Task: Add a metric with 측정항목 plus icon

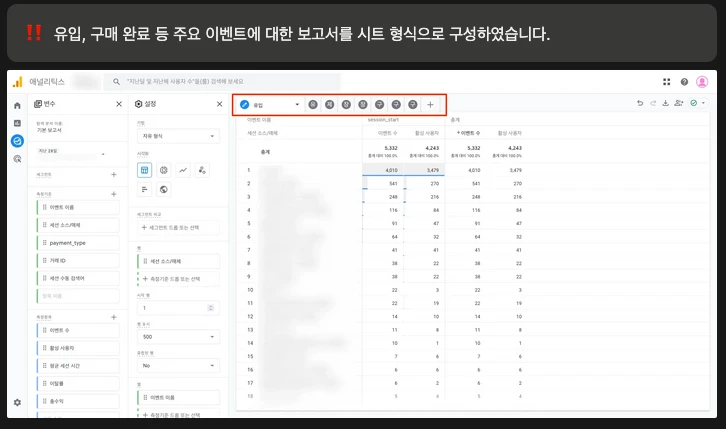Action: click(113, 317)
